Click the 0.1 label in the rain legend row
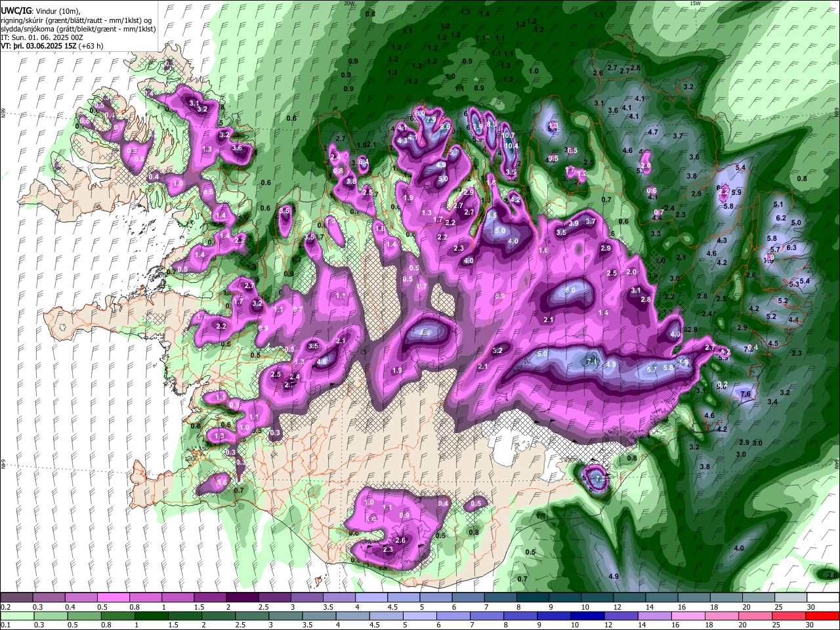This screenshot has height=630, width=840. pos(6,625)
